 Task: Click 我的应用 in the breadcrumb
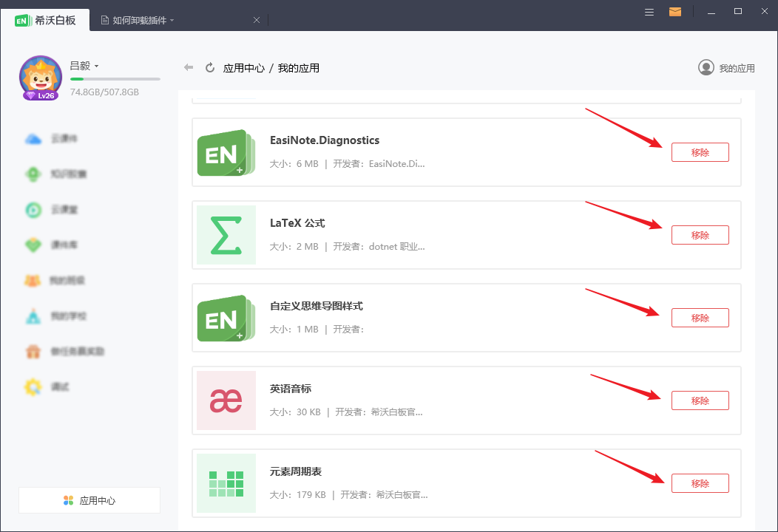(x=299, y=68)
